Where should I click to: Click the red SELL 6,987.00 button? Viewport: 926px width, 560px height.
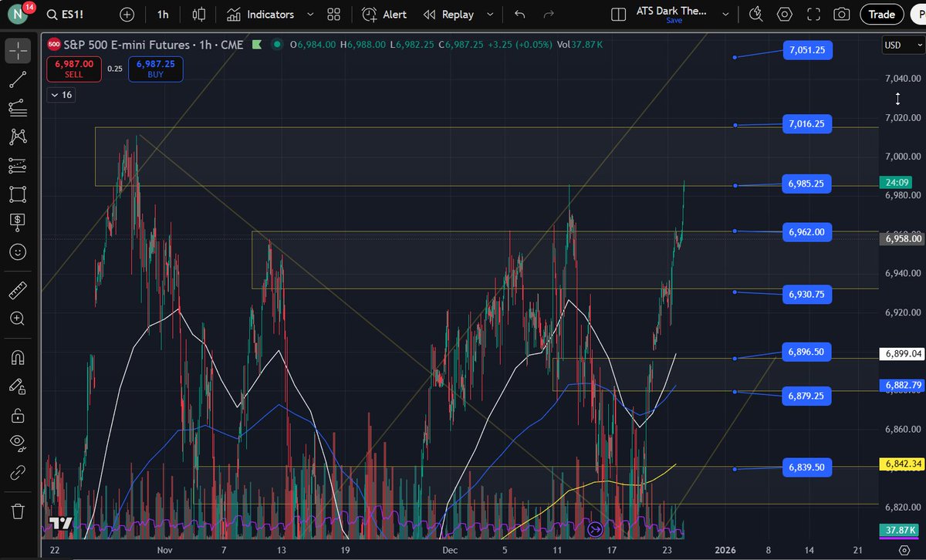(x=74, y=69)
